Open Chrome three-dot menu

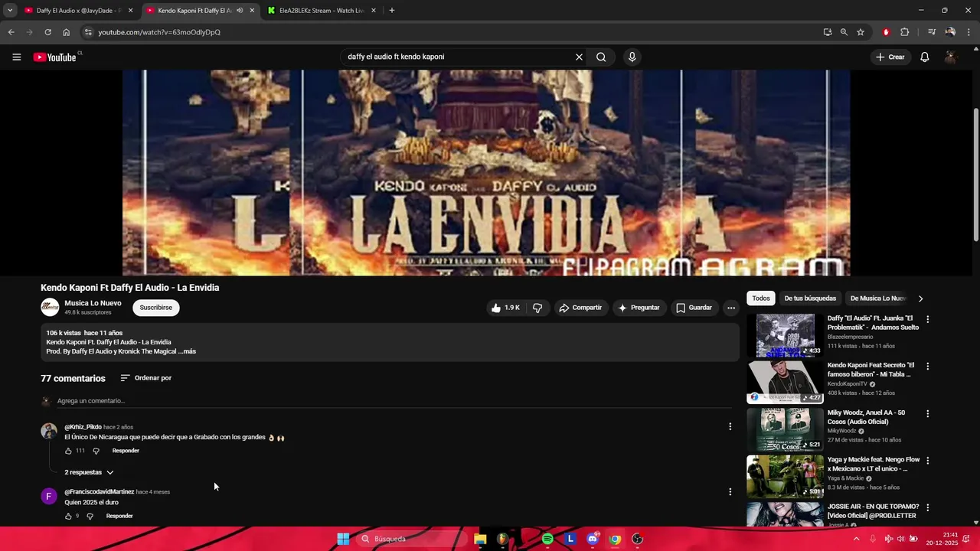pos(968,32)
